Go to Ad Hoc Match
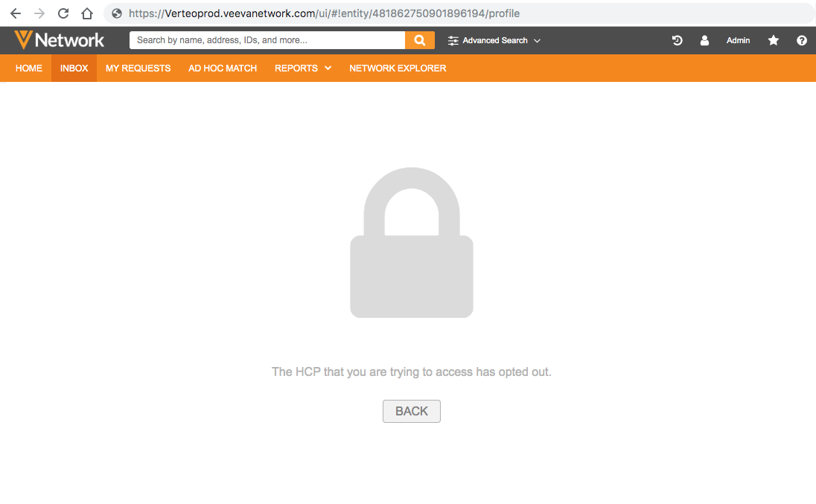816x504 pixels. [x=223, y=68]
